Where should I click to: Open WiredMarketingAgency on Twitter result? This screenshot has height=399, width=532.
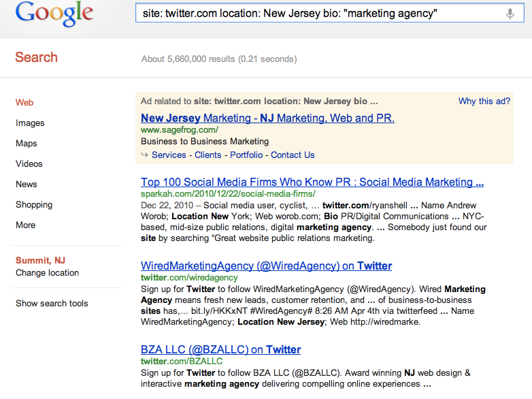[266, 266]
